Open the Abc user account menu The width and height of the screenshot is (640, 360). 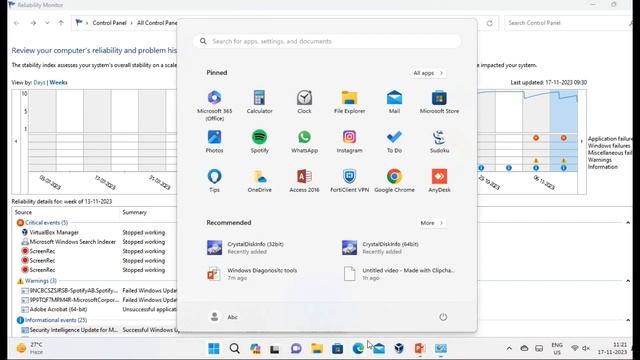point(223,317)
